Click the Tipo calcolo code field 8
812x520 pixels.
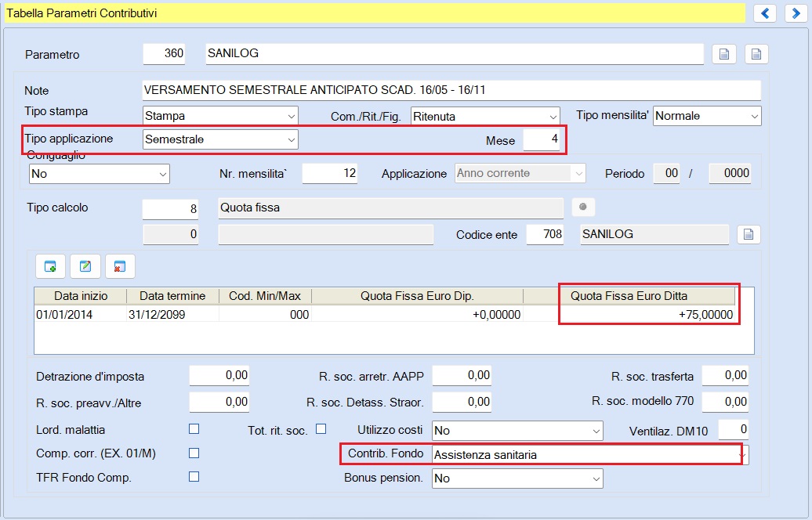[170, 208]
